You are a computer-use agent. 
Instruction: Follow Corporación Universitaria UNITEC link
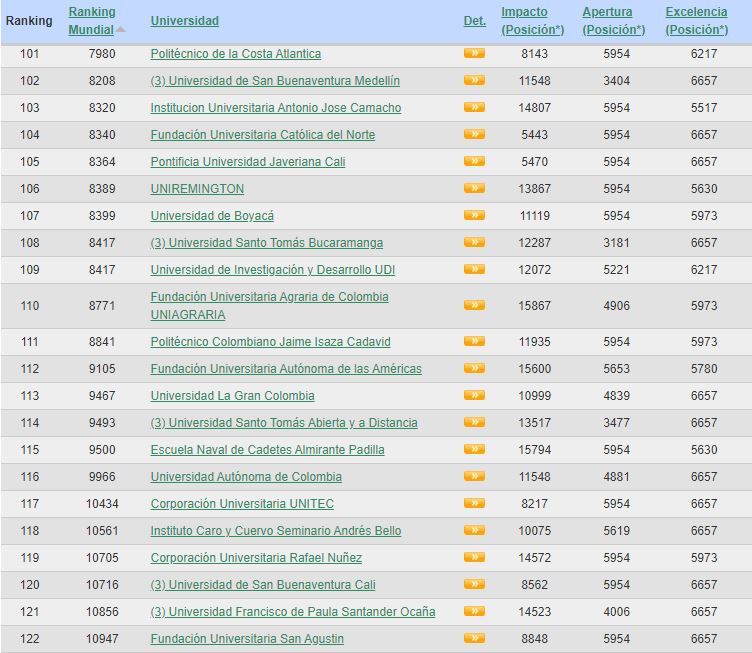point(242,503)
